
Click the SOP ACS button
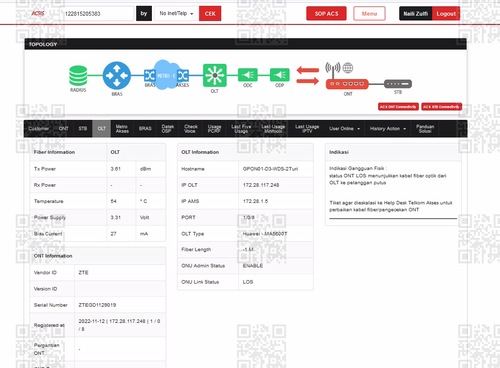326,14
